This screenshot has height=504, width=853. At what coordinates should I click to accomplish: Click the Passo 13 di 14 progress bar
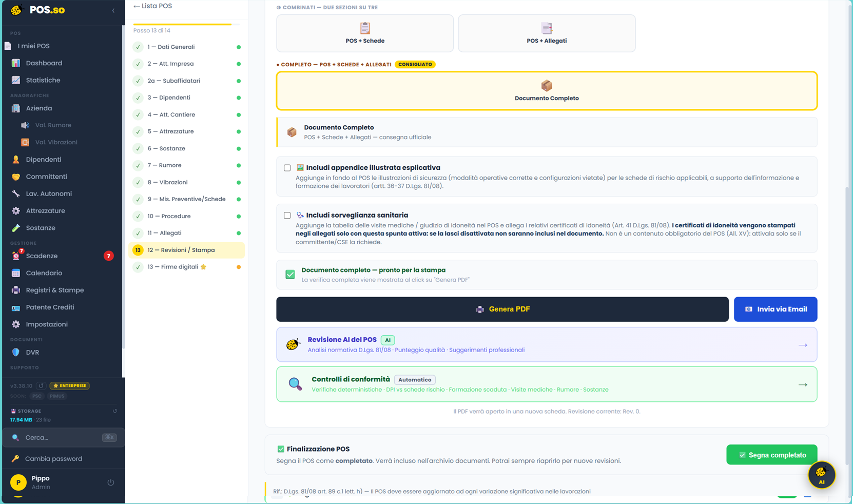coord(186,24)
